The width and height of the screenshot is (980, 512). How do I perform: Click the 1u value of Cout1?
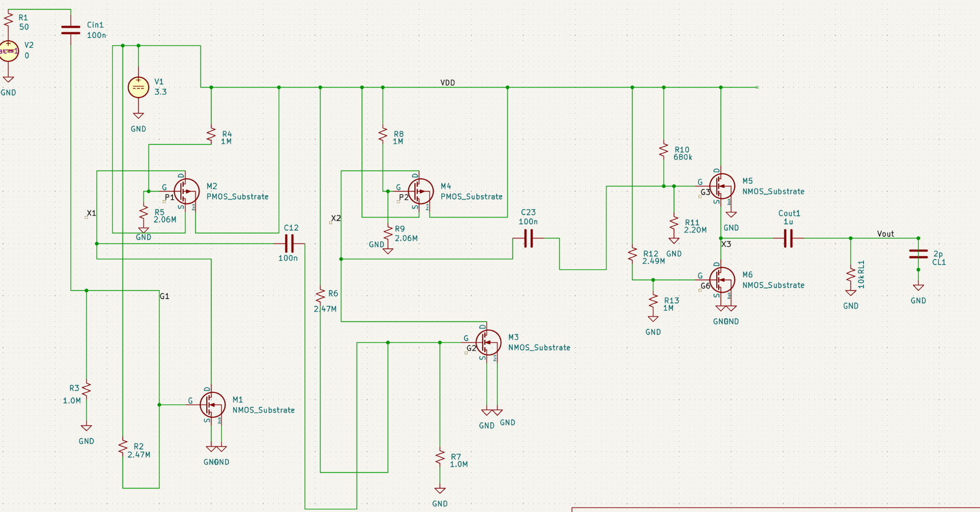click(788, 222)
